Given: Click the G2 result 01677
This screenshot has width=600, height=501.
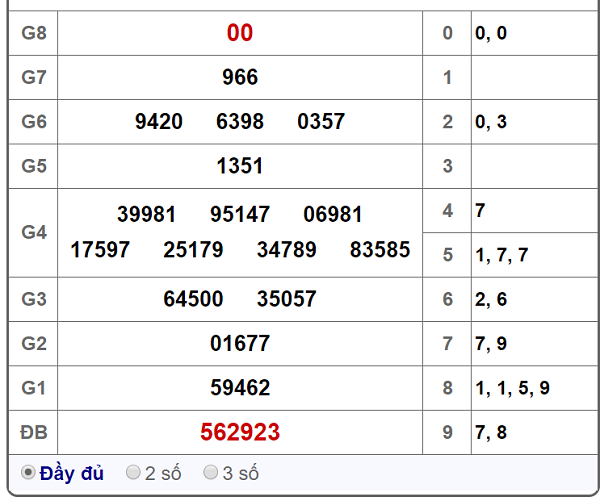Looking at the screenshot, I should point(240,344).
